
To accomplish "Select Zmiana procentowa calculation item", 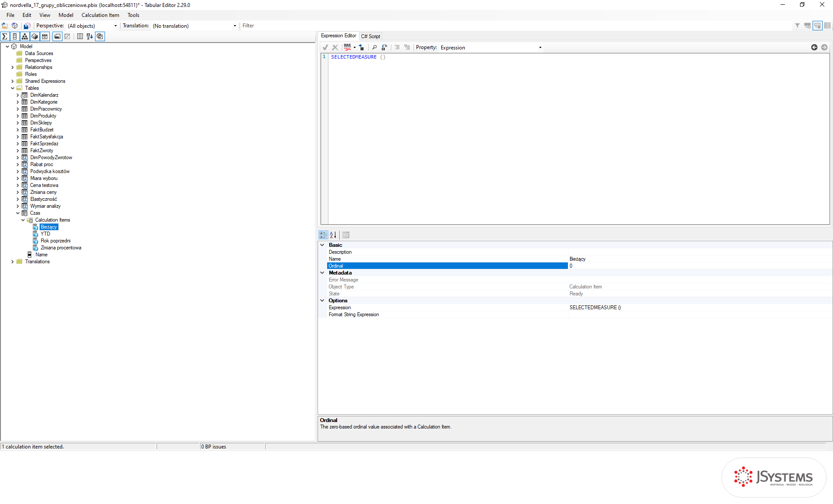I will pos(61,248).
